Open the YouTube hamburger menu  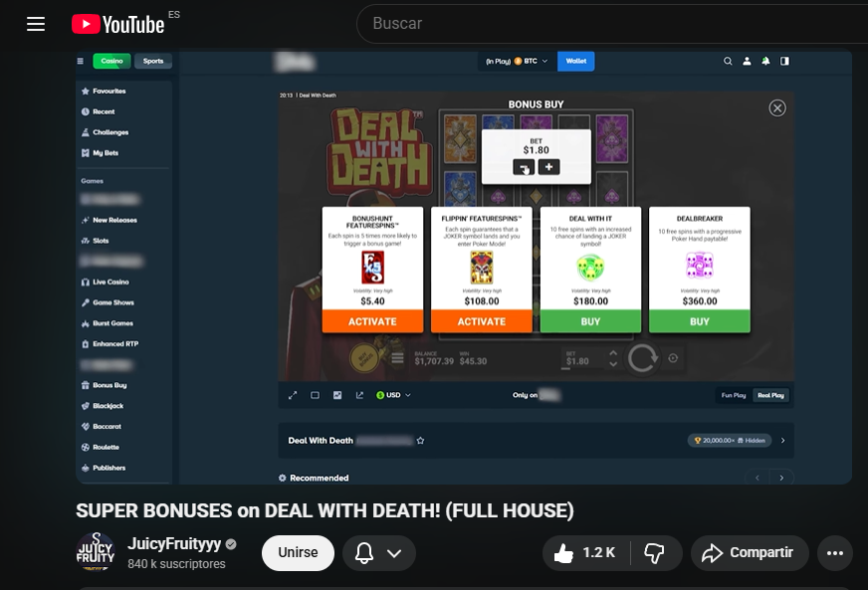click(36, 24)
